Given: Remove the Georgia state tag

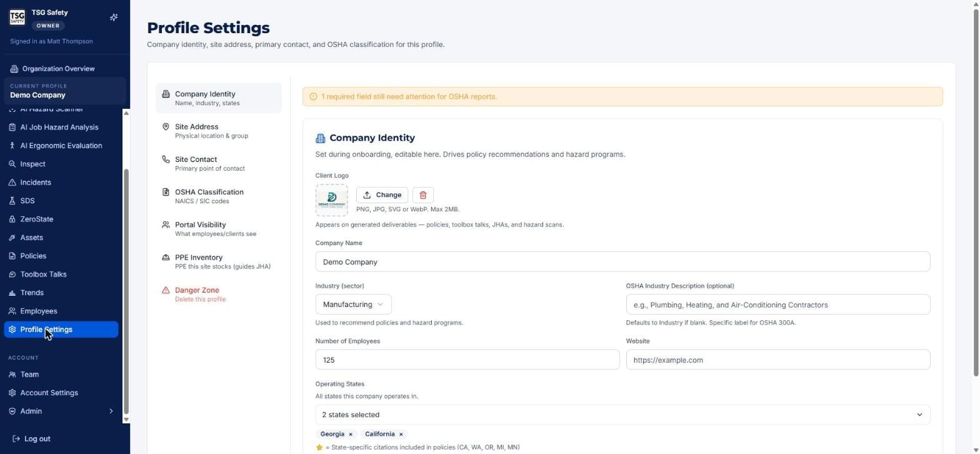Looking at the screenshot, I should click(351, 435).
